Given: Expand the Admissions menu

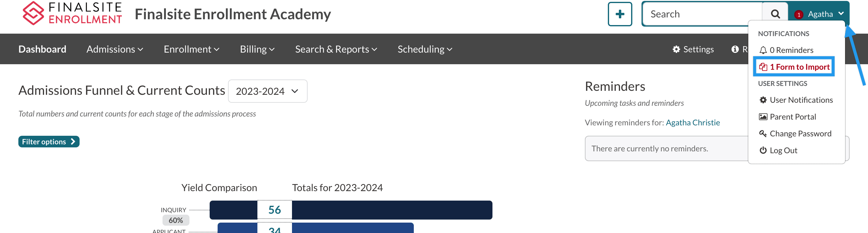Looking at the screenshot, I should point(114,50).
